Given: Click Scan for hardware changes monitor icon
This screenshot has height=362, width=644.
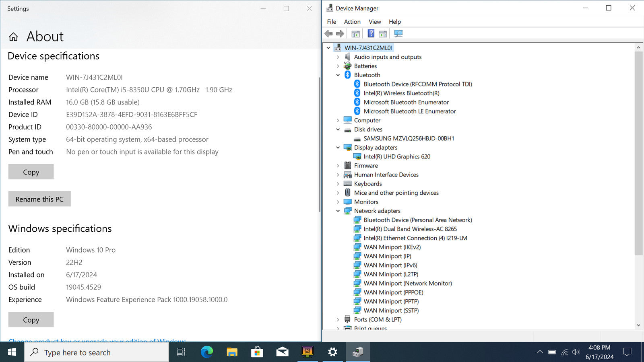Looking at the screenshot, I should 398,34.
